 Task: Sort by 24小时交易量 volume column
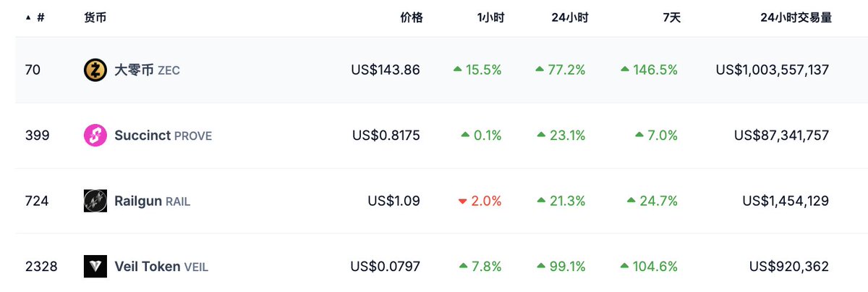796,17
